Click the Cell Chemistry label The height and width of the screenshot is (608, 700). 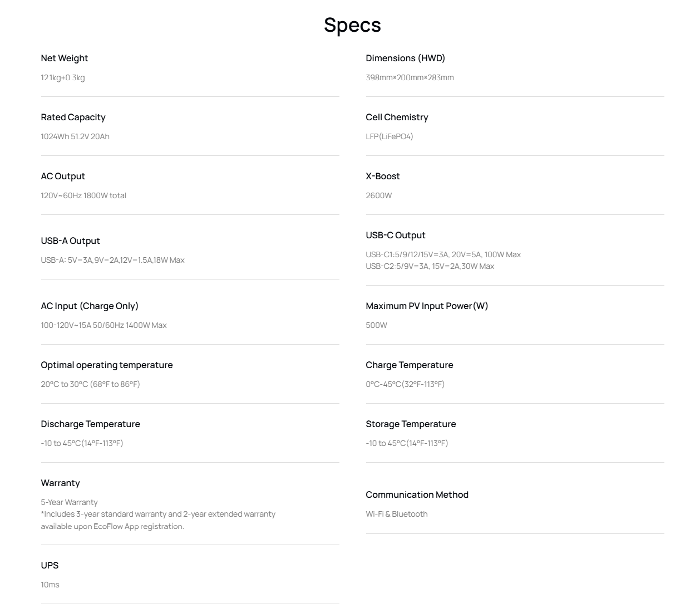(x=397, y=117)
